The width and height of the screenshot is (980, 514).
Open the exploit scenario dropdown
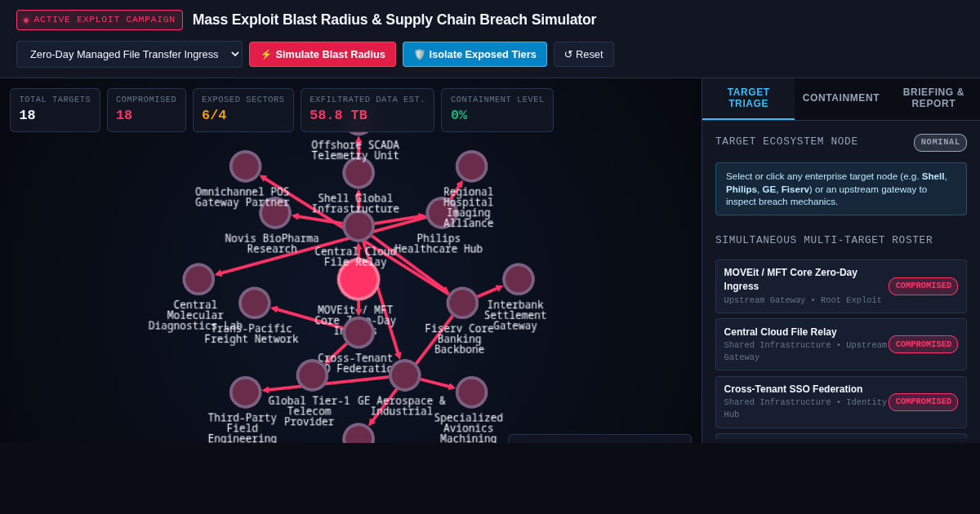click(129, 54)
